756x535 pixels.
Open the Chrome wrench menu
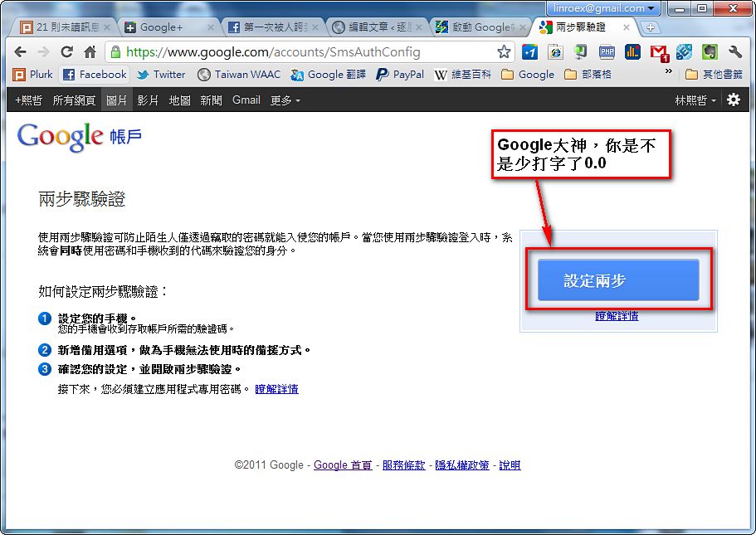point(735,52)
